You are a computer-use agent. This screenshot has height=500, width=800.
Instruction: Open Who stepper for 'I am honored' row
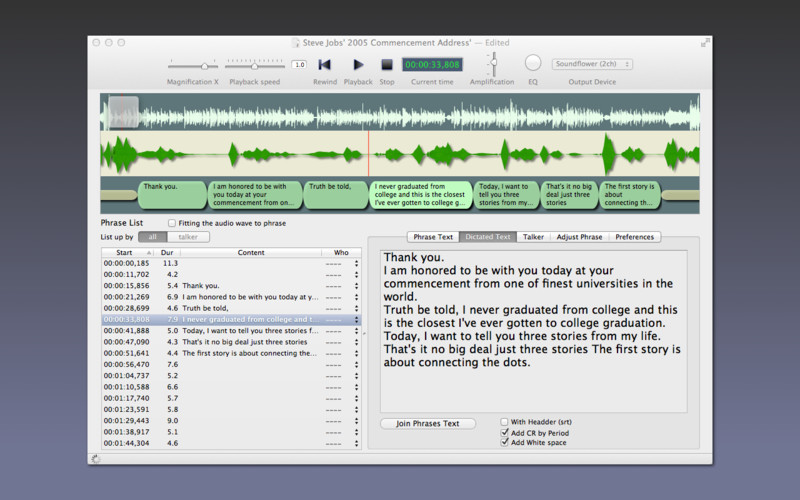(356, 297)
